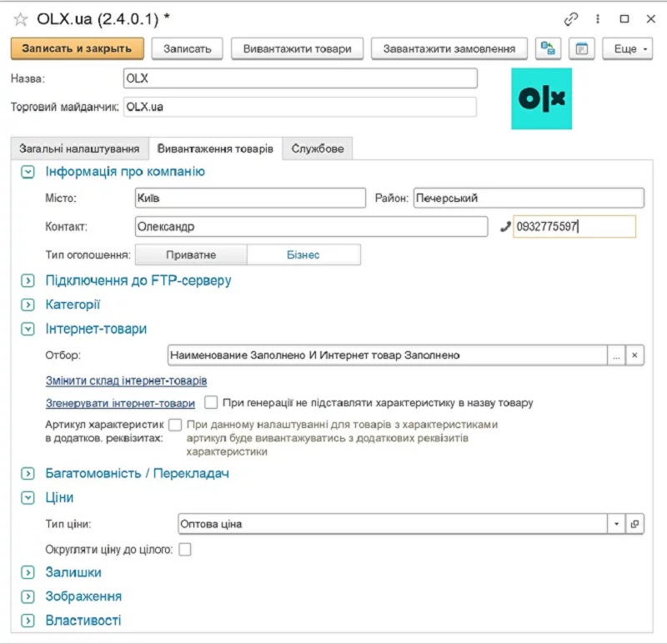The height and width of the screenshot is (644, 667).
Task: Click the Тип ціни text field
Action: click(x=393, y=524)
